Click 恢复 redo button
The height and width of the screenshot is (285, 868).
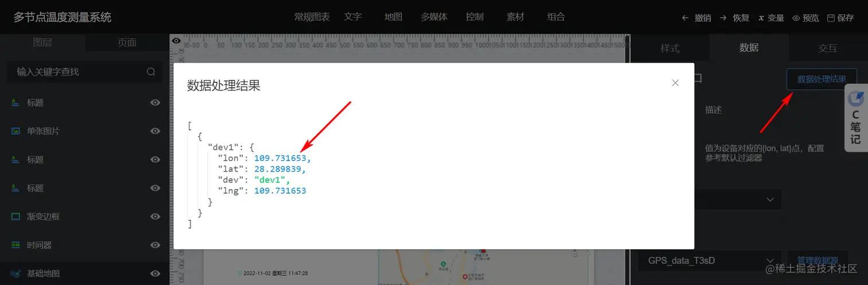point(734,18)
